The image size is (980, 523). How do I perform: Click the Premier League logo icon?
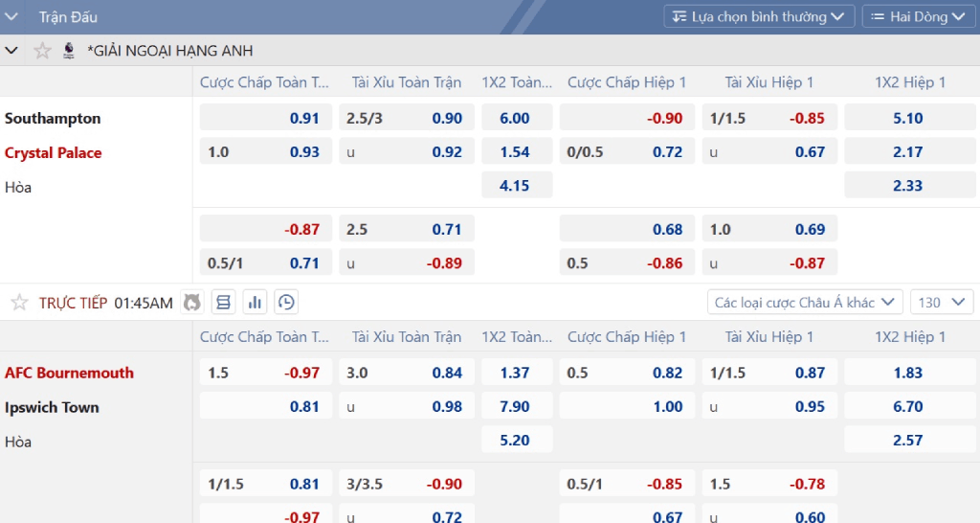click(69, 50)
